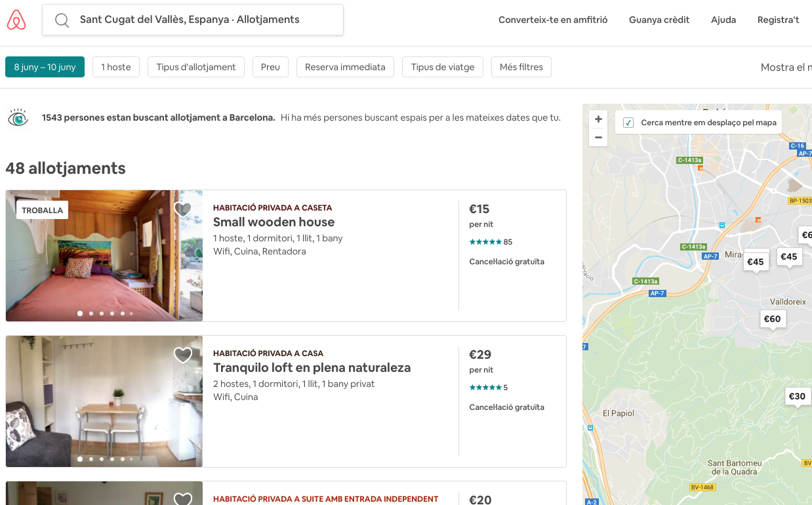Zoom out on the map with minus icon
This screenshot has height=505, width=812.
tap(598, 137)
